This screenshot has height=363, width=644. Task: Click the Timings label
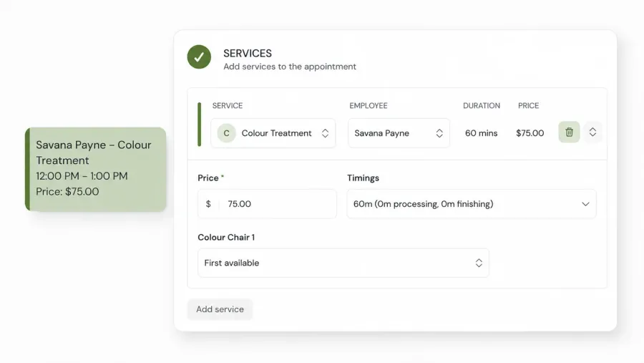363,178
